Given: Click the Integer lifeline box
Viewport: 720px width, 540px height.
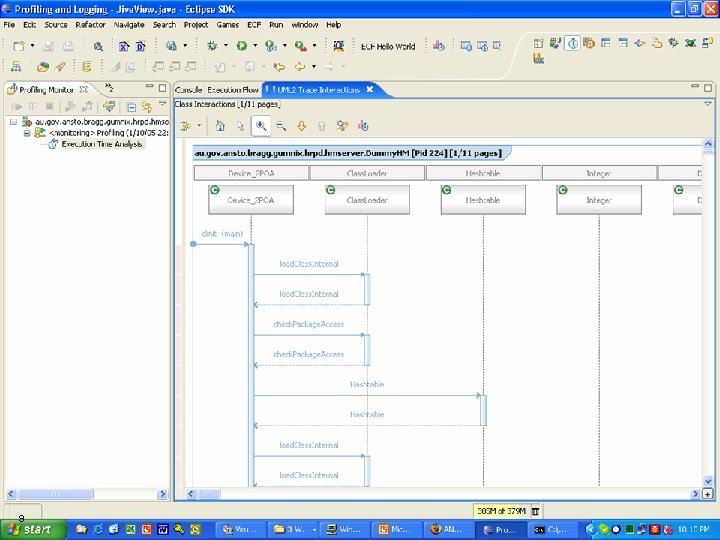Looking at the screenshot, I should click(599, 200).
